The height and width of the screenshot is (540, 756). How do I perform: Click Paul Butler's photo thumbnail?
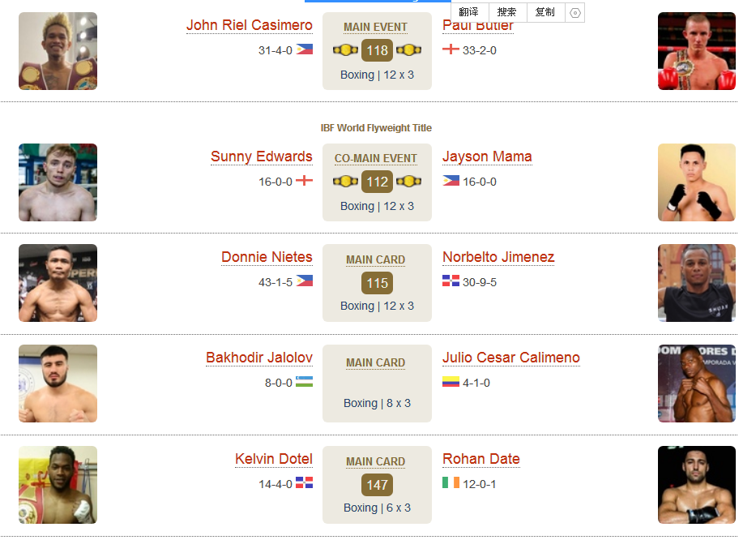697,51
